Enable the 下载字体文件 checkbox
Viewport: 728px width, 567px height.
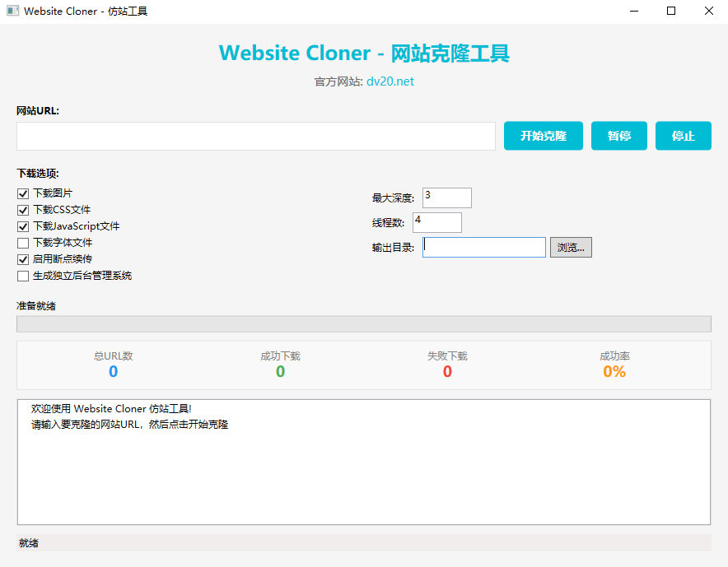[x=23, y=243]
